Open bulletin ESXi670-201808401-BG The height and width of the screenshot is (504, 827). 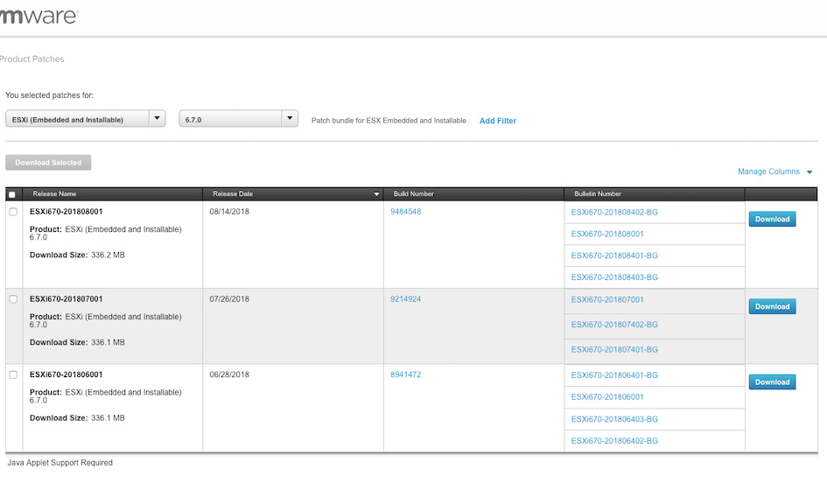tap(614, 255)
